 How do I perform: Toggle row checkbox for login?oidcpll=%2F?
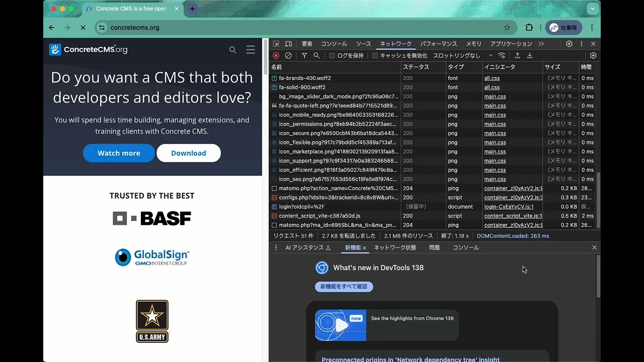(x=274, y=207)
